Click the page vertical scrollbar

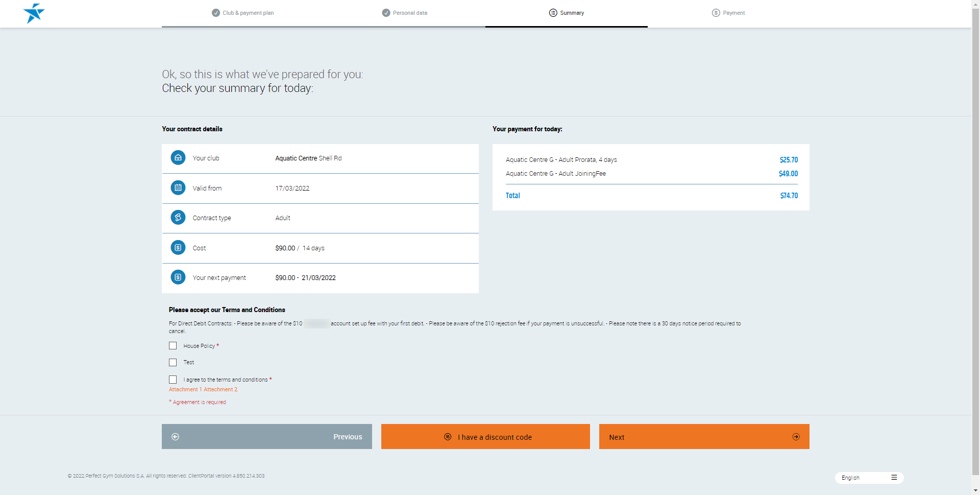(975, 204)
